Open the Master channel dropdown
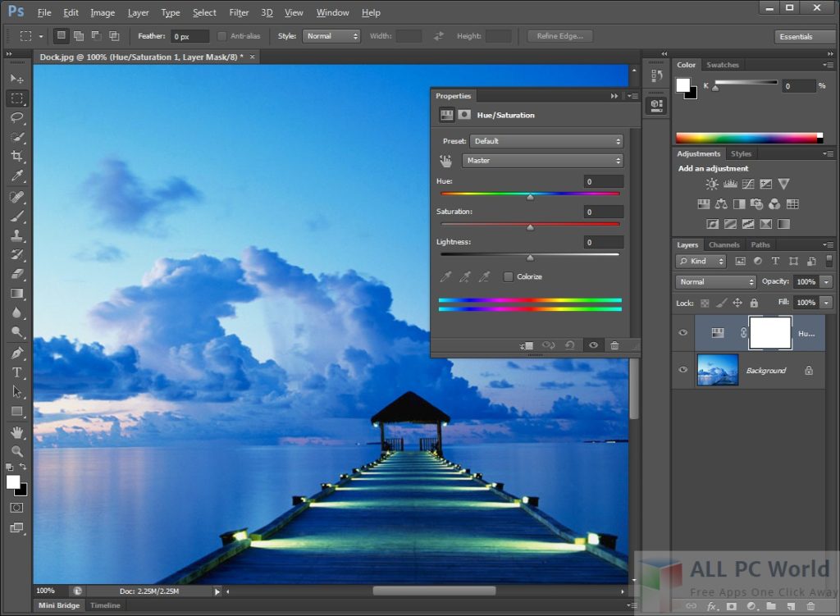Screen dimensions: 840x616 542,161
